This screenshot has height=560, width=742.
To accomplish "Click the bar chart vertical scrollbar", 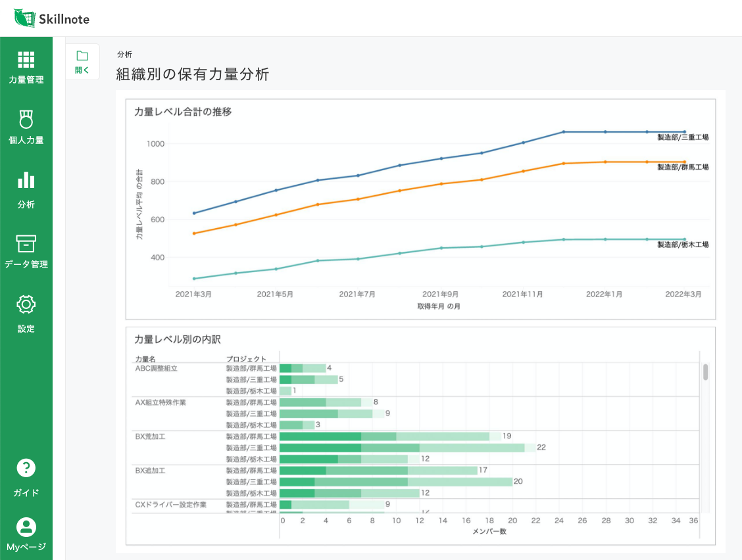I will [x=705, y=372].
